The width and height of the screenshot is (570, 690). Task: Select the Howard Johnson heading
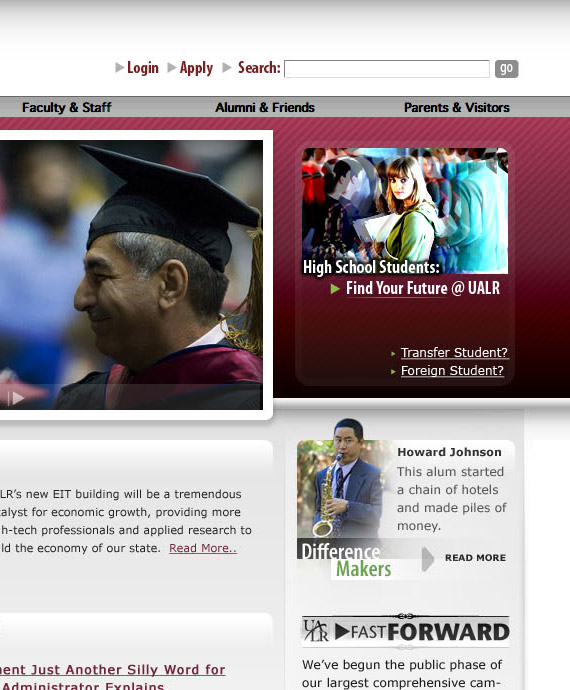coord(449,452)
